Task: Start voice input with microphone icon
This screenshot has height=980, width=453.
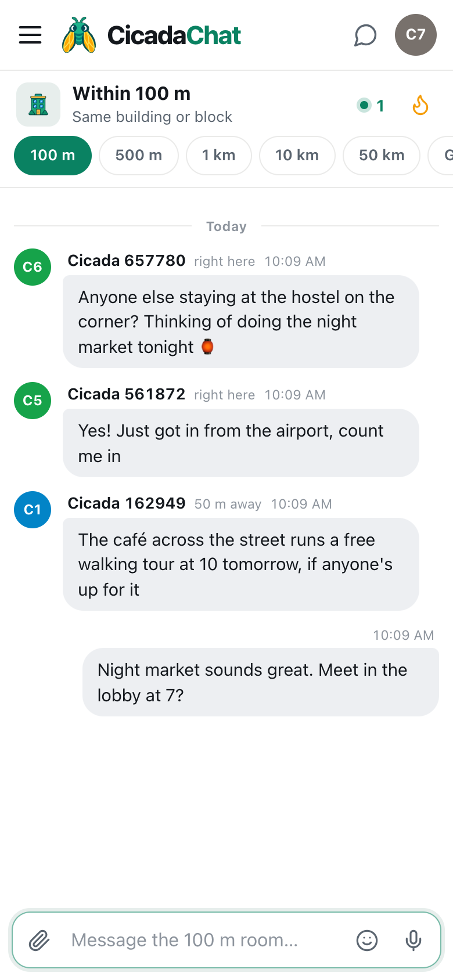Action: coord(414,940)
